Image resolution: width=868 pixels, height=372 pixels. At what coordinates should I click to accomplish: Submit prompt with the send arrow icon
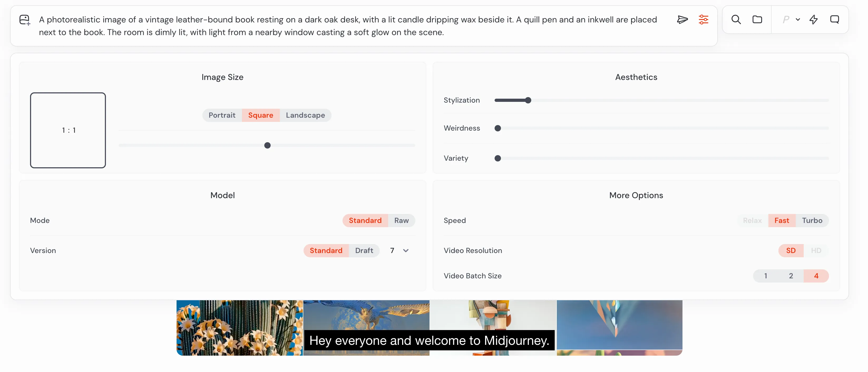(x=682, y=20)
